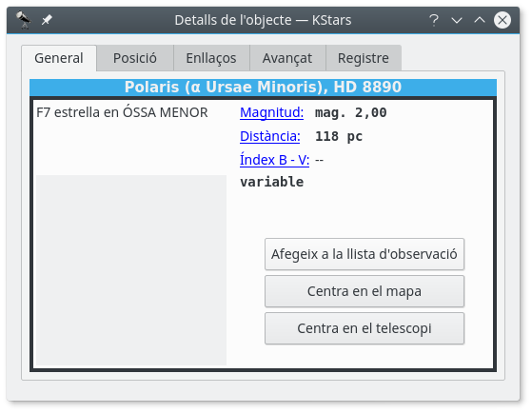Show the Registre tab
This screenshot has height=413, width=532.
point(364,58)
